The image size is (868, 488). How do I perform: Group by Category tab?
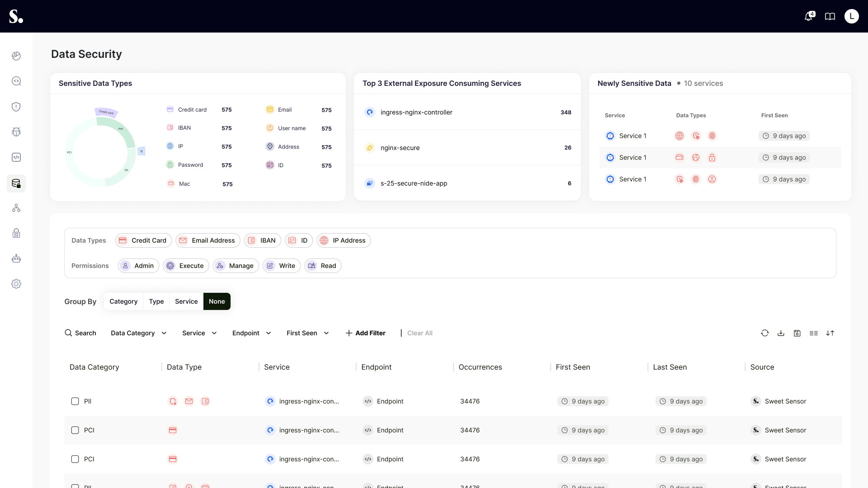(123, 301)
